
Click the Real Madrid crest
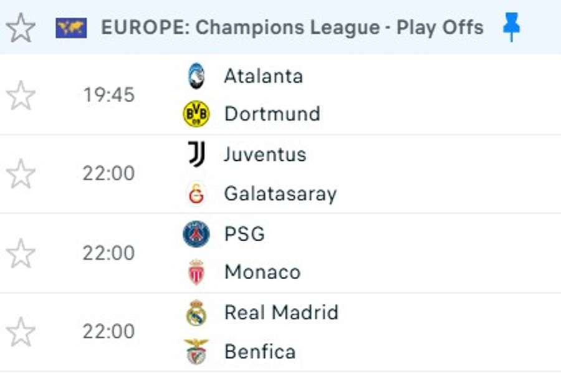tap(196, 313)
